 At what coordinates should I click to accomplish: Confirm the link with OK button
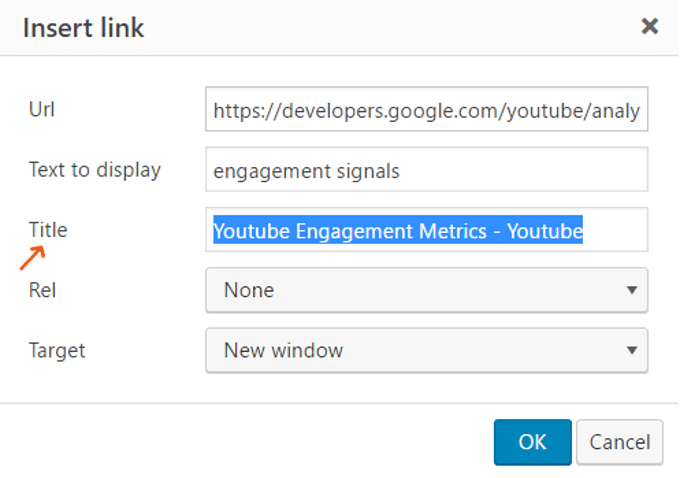pos(533,442)
